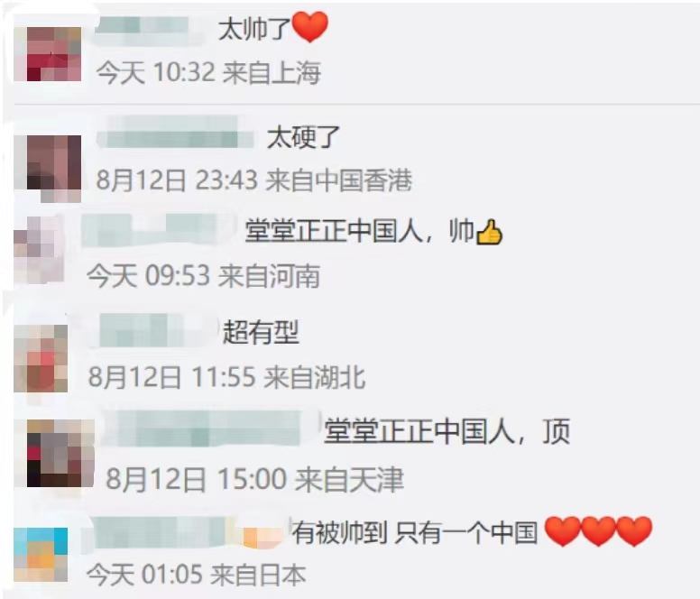Click blurred username before 有被帅到
Screen dimensions: 700x599
(184, 531)
